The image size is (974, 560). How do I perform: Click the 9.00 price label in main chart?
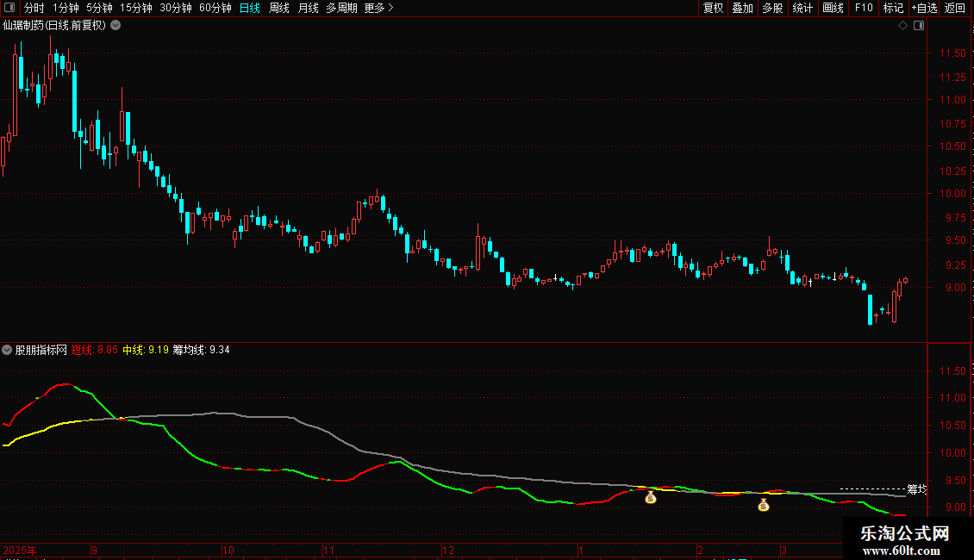click(x=955, y=288)
